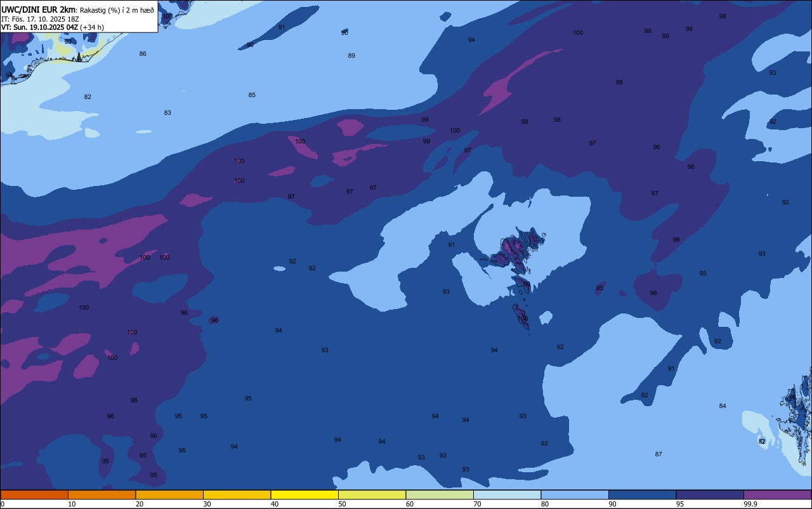The height and width of the screenshot is (509, 812).
Task: Click the 'Rakastig (%) í 2 m hæð' label
Action: click(117, 10)
